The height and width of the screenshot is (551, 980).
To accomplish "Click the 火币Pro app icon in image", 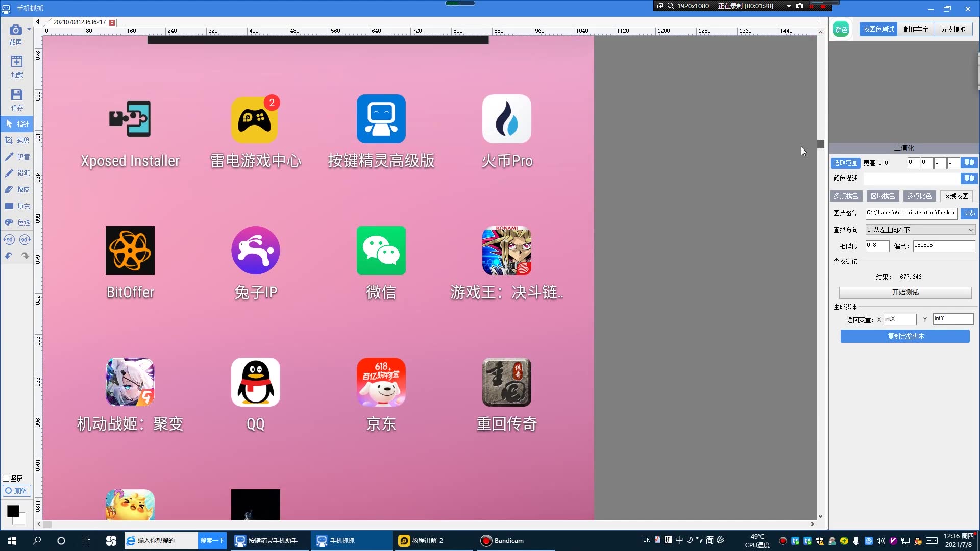I will pyautogui.click(x=507, y=119).
